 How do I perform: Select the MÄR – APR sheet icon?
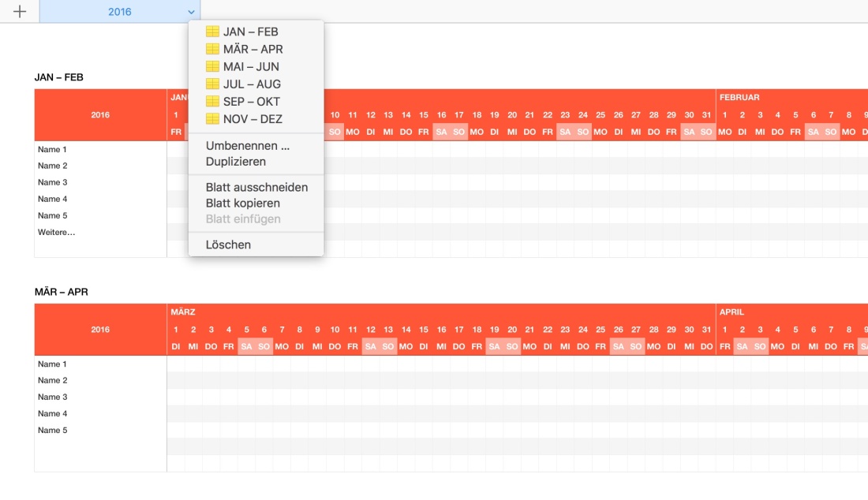(212, 49)
